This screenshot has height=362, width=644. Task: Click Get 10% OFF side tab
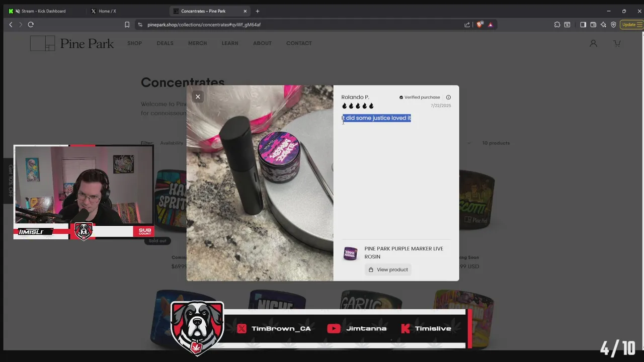point(10,180)
